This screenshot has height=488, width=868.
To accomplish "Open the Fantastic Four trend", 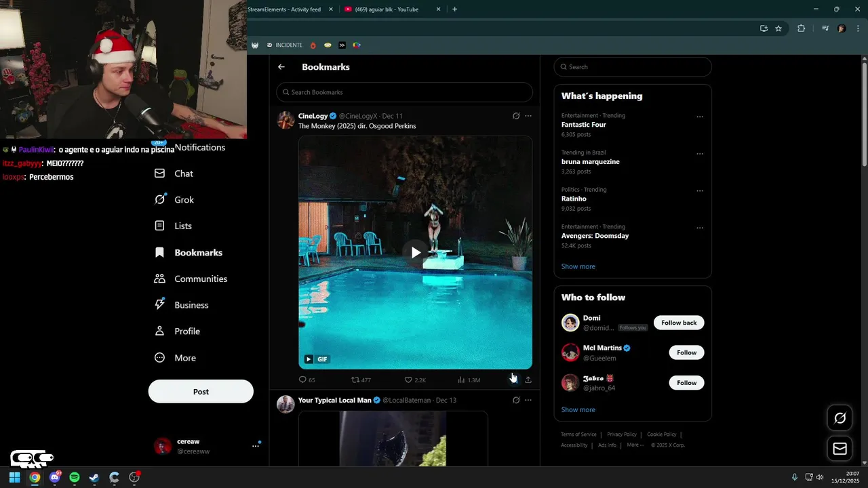I will 584,125.
